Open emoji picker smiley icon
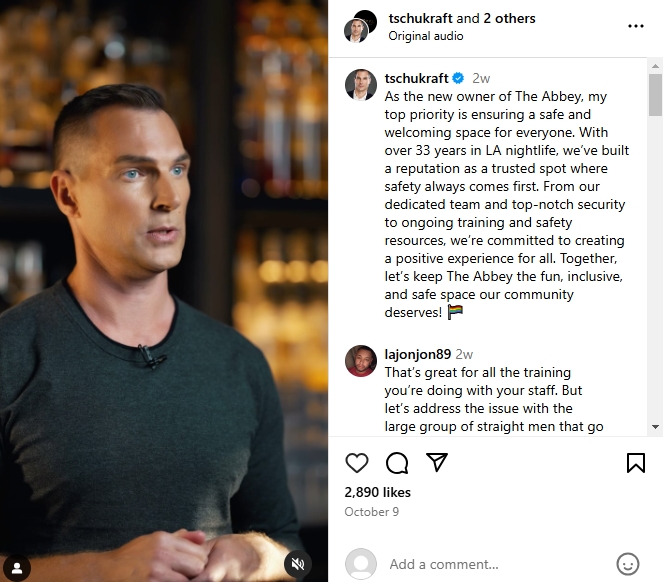Image resolution: width=663 pixels, height=582 pixels. pos(628,564)
